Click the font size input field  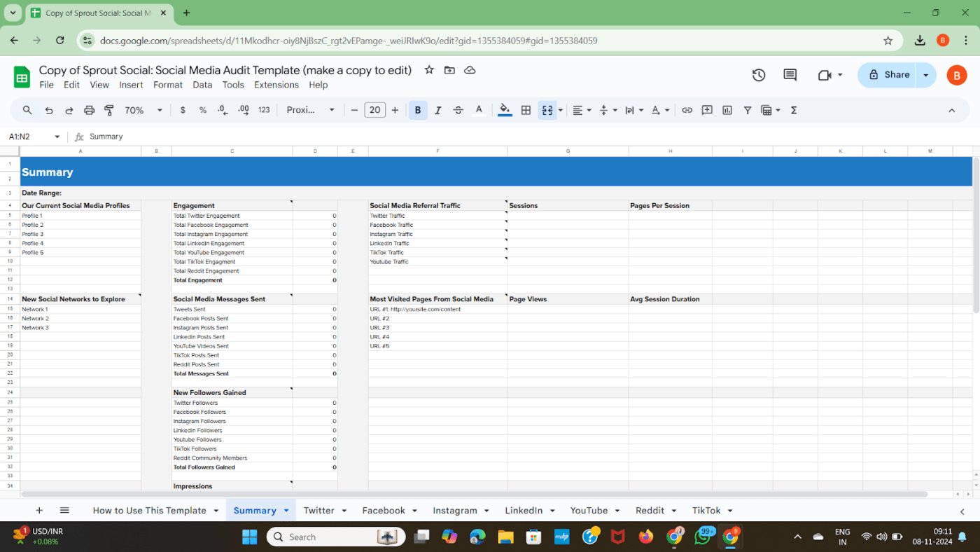[375, 110]
